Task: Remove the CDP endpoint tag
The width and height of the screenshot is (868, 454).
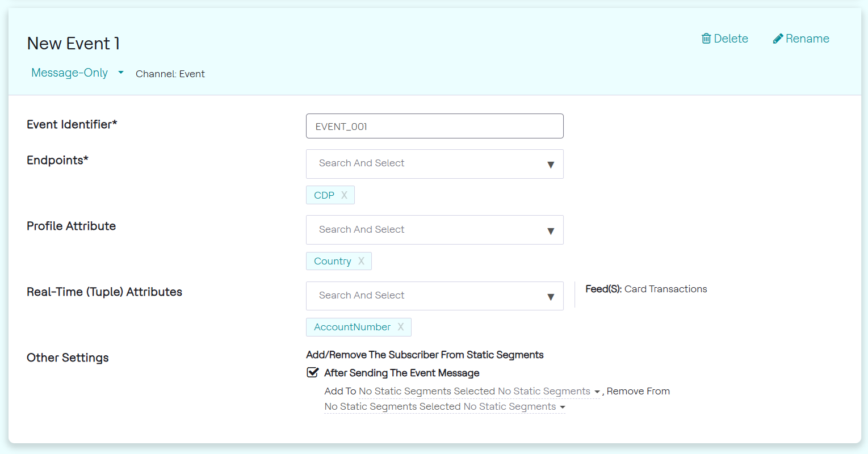Action: (344, 195)
